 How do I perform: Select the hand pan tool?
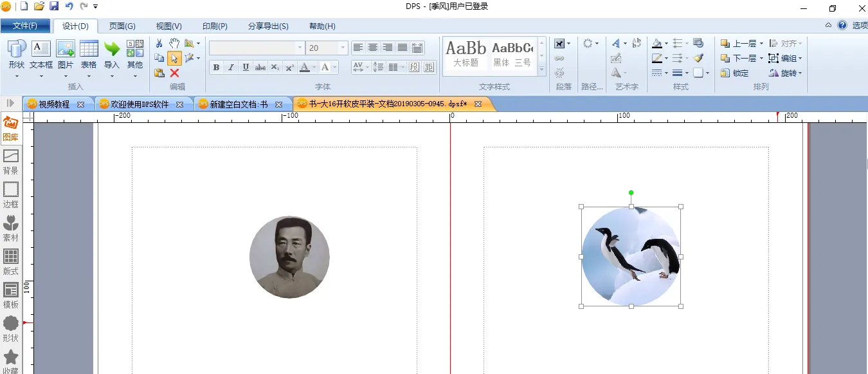pos(174,43)
